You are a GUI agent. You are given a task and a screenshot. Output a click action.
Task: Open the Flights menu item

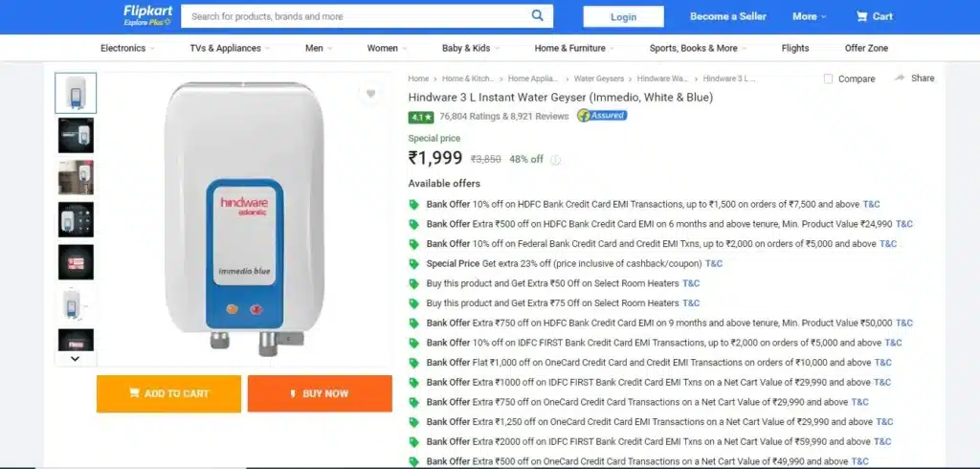tap(795, 48)
